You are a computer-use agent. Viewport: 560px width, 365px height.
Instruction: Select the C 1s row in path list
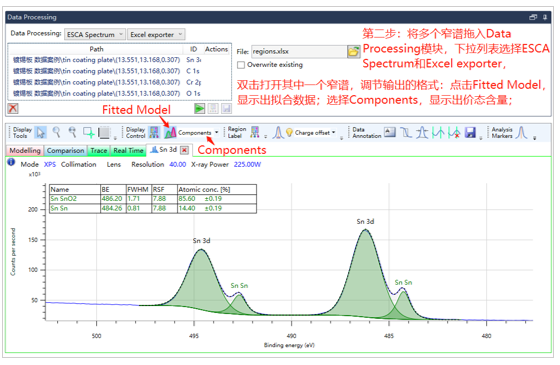119,71
